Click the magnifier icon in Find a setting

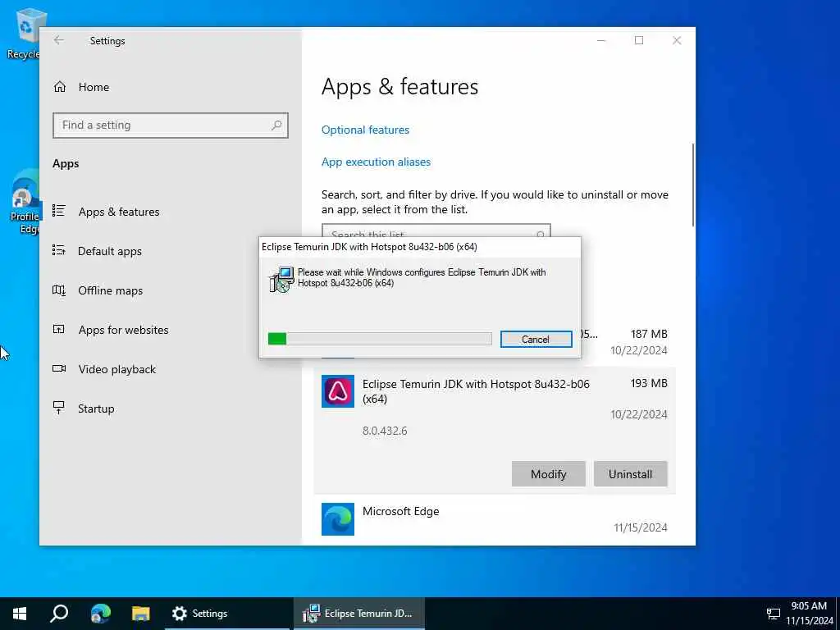tap(276, 125)
